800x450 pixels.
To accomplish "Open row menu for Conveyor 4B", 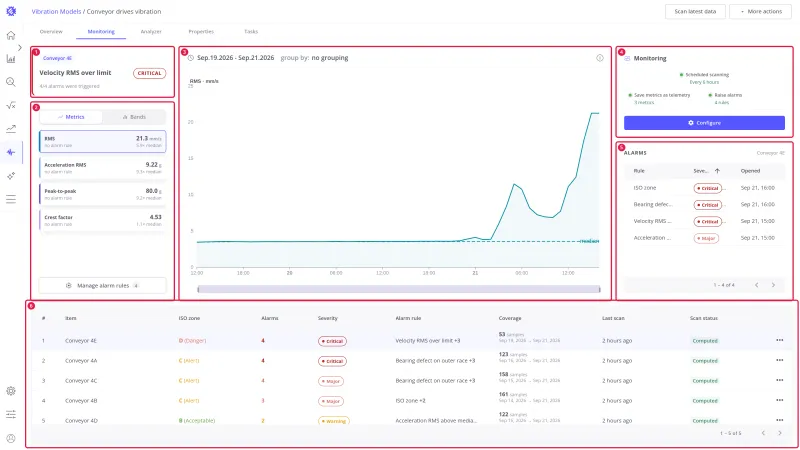I will pos(780,400).
